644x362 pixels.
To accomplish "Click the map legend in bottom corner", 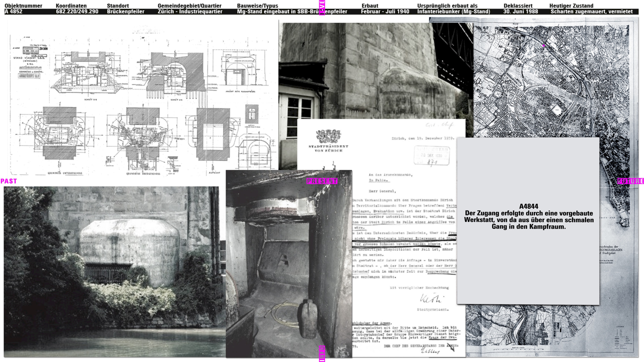I will click(x=623, y=337).
